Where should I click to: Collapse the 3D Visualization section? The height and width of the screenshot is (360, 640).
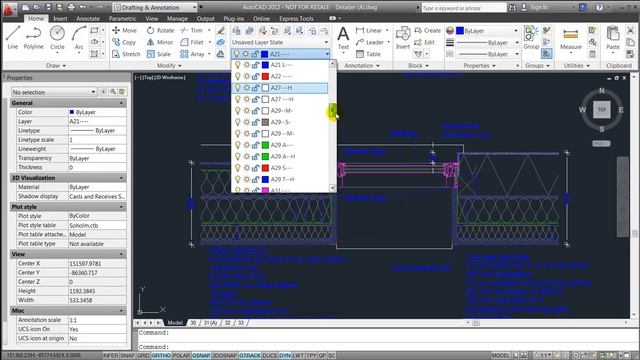[121, 178]
